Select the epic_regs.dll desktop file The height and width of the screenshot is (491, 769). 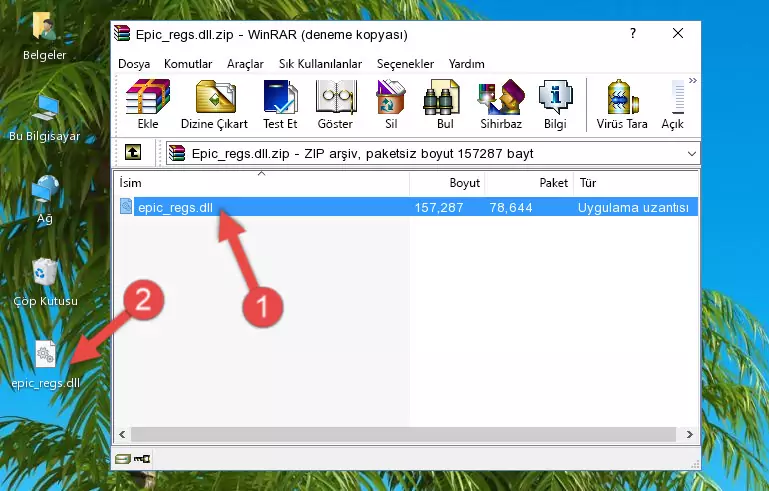[x=46, y=365]
